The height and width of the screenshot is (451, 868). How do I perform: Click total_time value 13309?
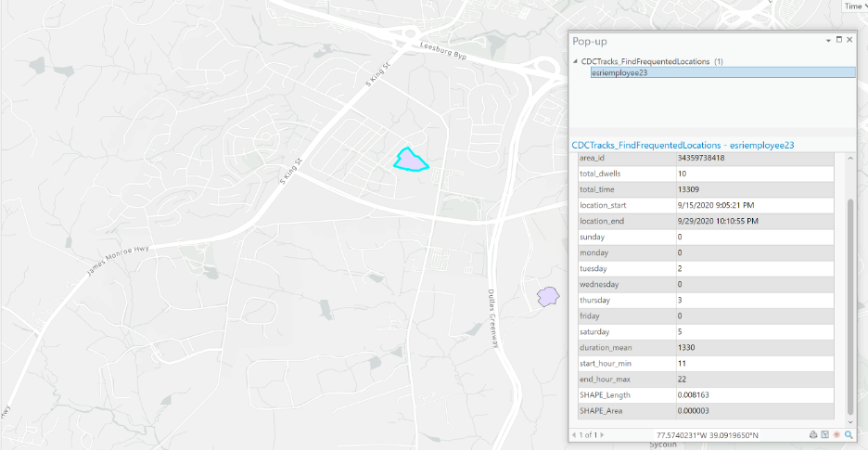coord(688,189)
